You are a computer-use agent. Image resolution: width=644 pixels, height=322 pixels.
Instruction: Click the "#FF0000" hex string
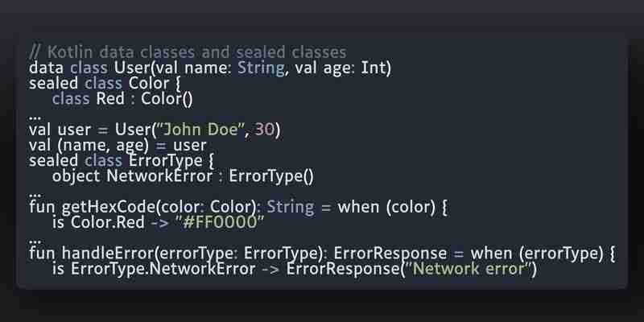pyautogui.click(x=219, y=223)
